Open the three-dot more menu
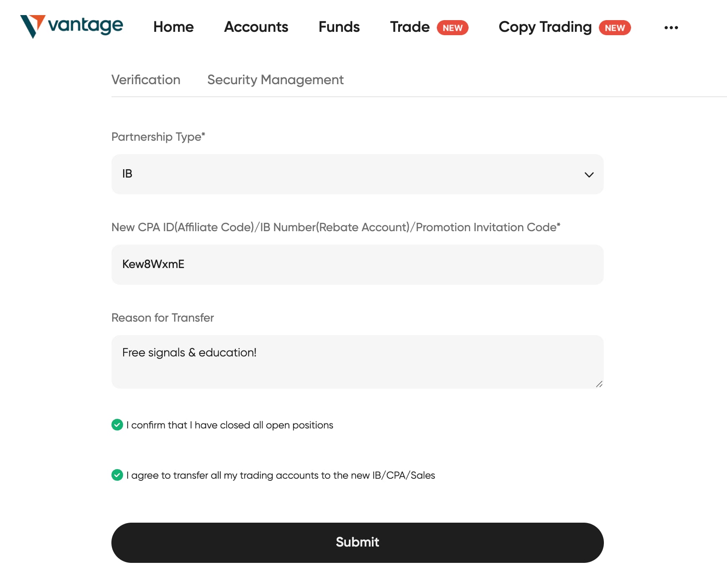 tap(671, 28)
